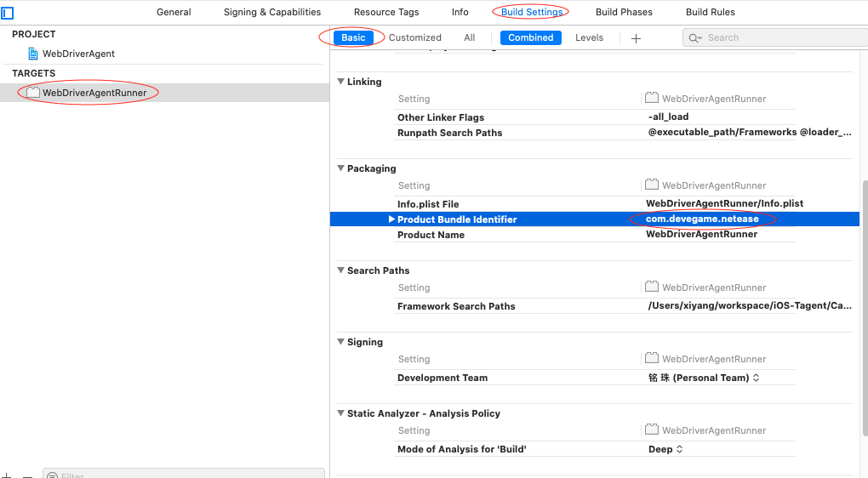Select the Info.plist File setting
The image size is (868, 478).
tap(428, 204)
